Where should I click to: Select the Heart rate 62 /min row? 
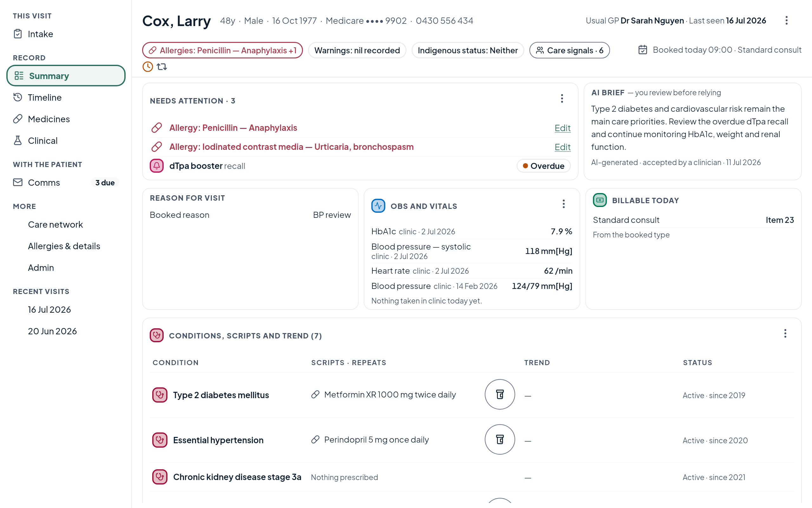(x=472, y=271)
